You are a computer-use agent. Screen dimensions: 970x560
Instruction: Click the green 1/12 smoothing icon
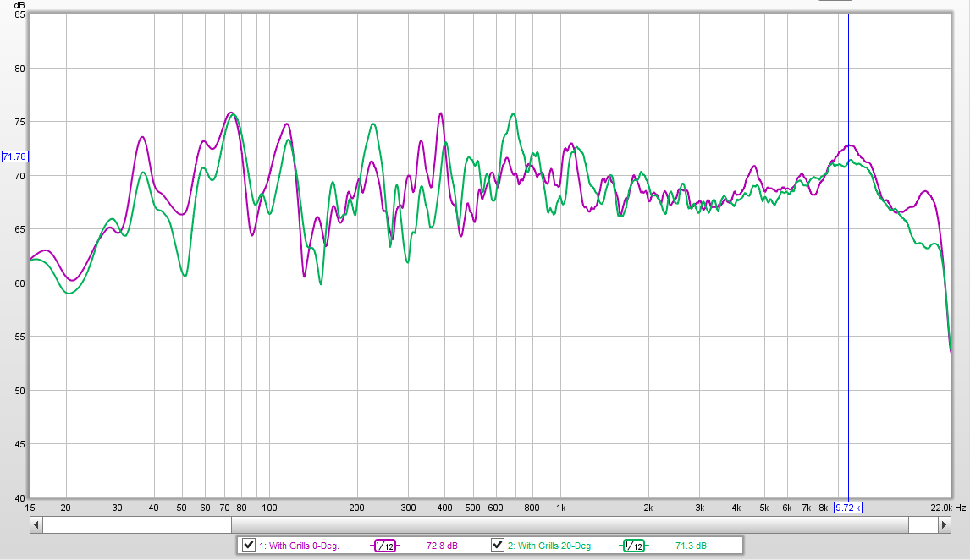pos(633,546)
